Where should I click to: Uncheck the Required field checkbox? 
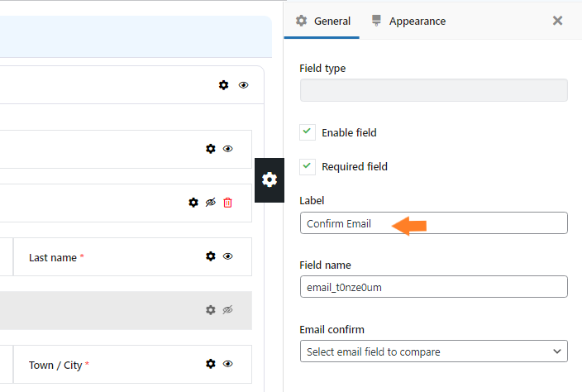308,166
